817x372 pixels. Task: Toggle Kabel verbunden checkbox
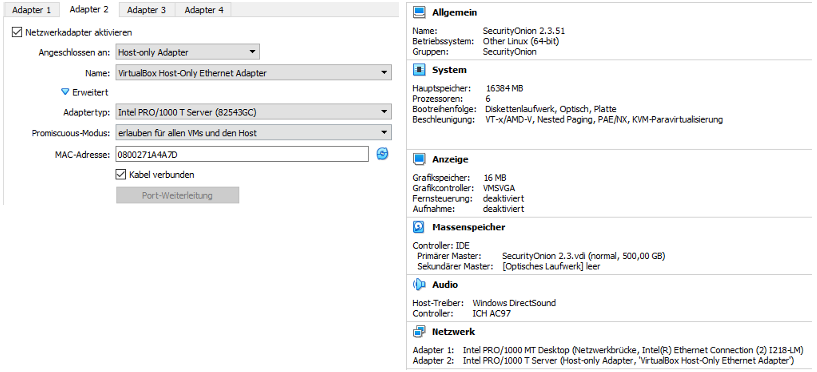coord(120,175)
